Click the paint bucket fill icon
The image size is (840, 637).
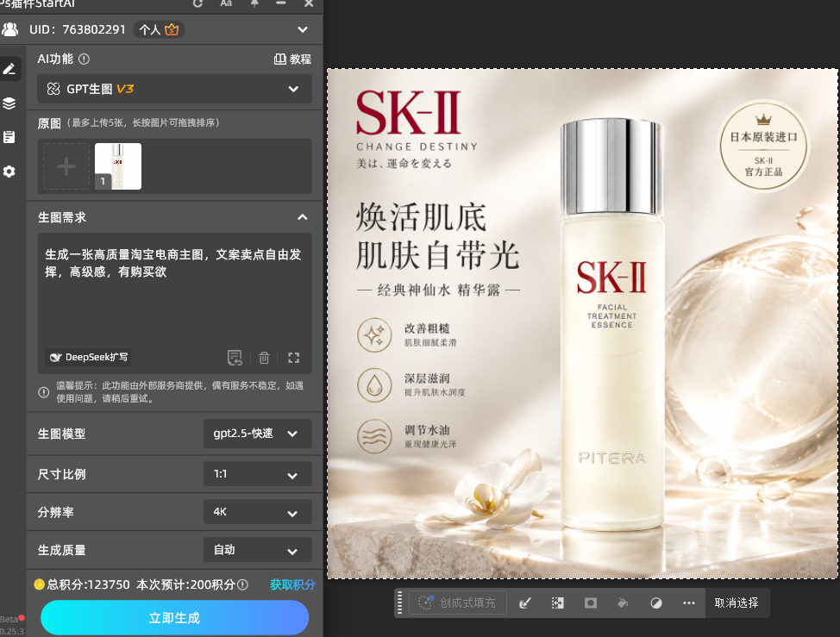pyautogui.click(x=623, y=603)
